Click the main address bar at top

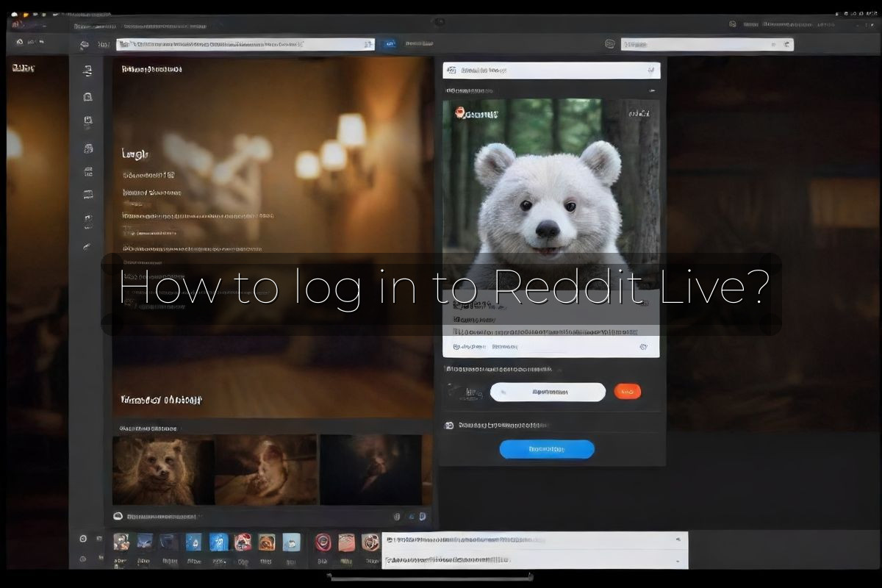pos(245,45)
